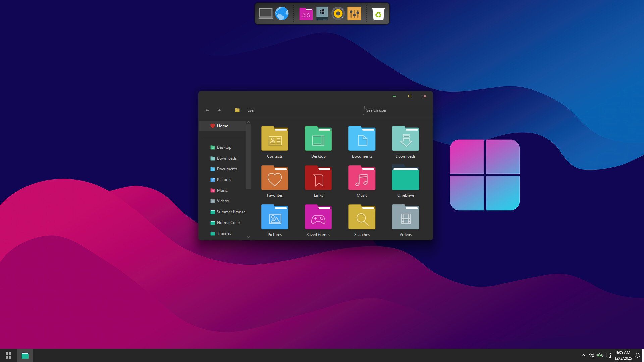Go back with the left arrow button
This screenshot has height=362, width=644.
207,110
